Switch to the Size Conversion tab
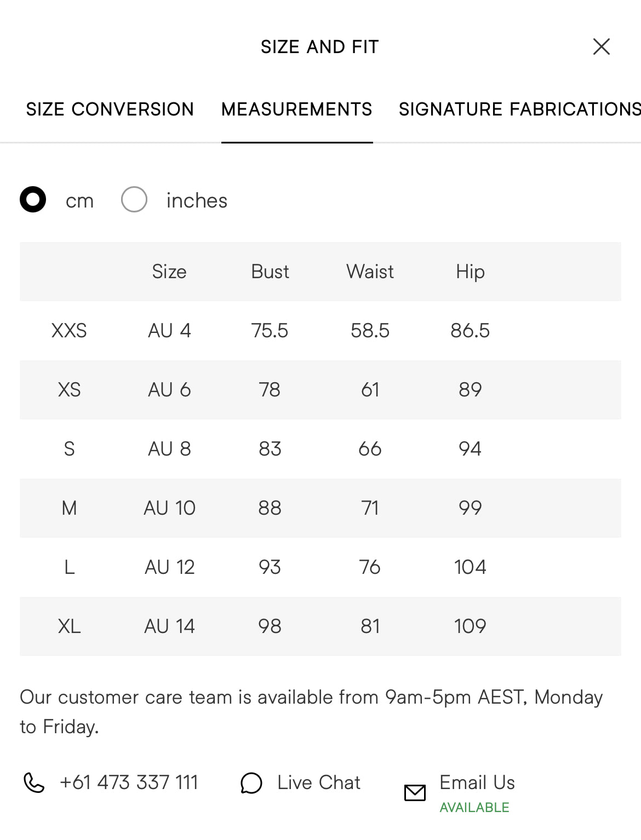 pos(110,109)
